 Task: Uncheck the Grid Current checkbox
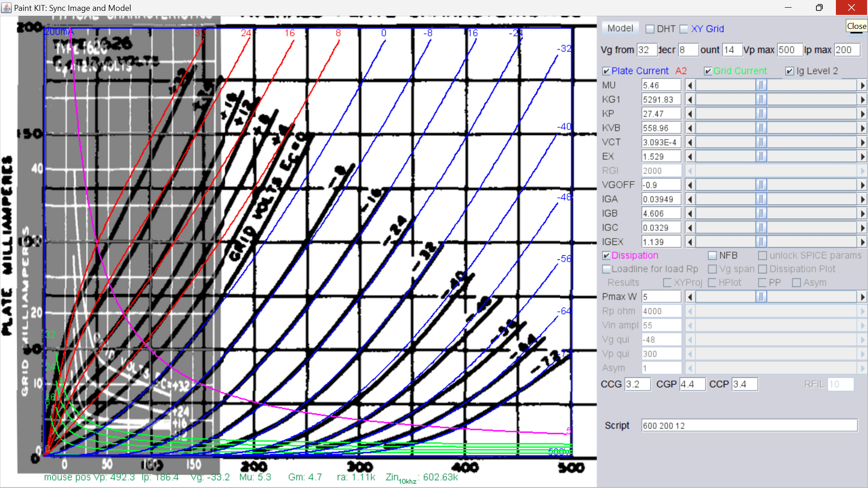click(708, 71)
